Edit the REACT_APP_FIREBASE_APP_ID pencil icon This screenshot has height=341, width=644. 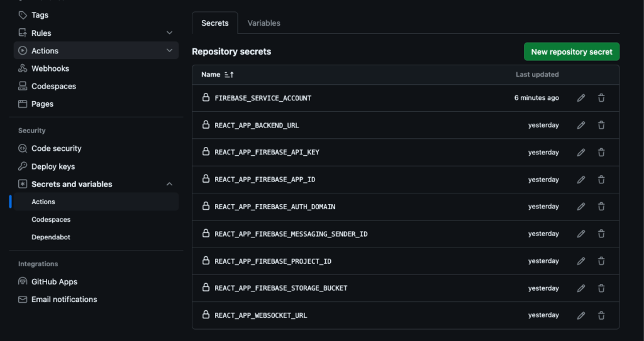coord(580,180)
